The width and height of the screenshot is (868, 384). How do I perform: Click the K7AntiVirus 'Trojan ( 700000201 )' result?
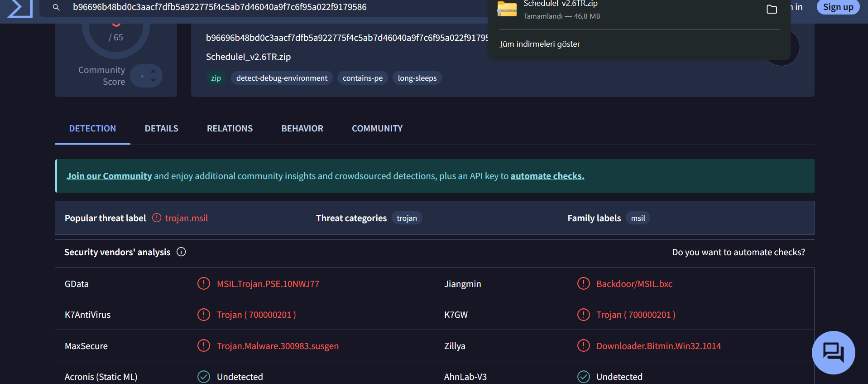tap(256, 315)
